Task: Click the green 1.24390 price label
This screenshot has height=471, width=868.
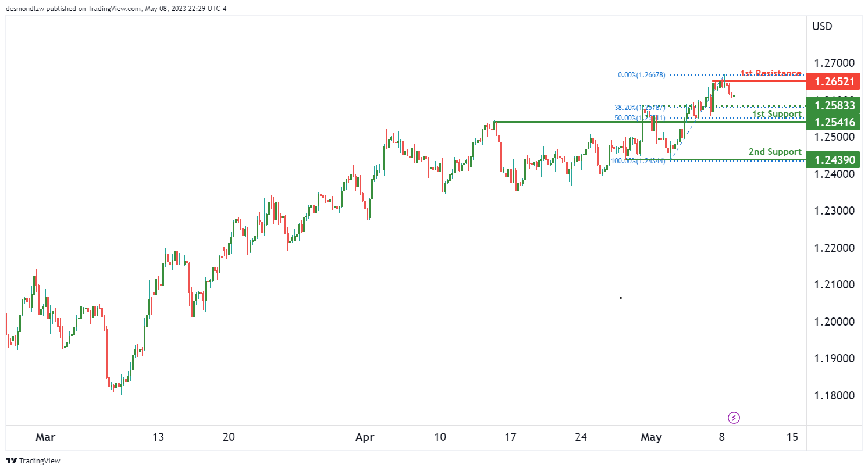Action: [x=834, y=159]
